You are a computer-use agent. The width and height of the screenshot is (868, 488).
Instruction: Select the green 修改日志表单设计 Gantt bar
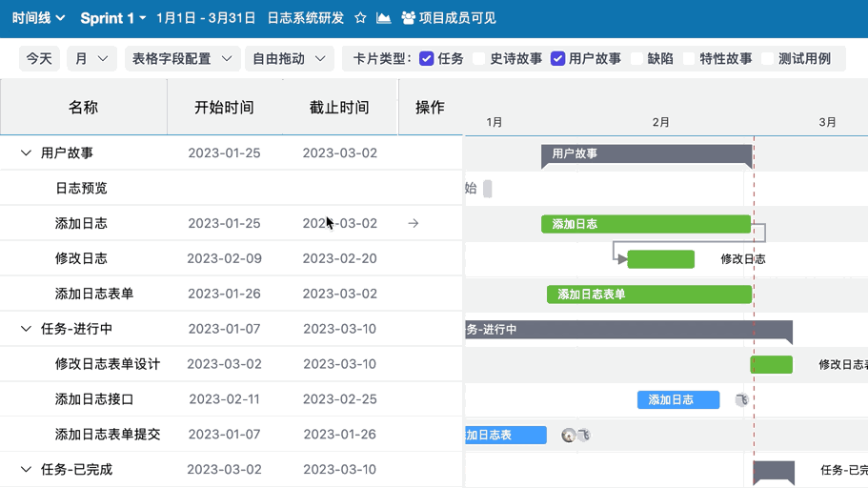point(771,364)
